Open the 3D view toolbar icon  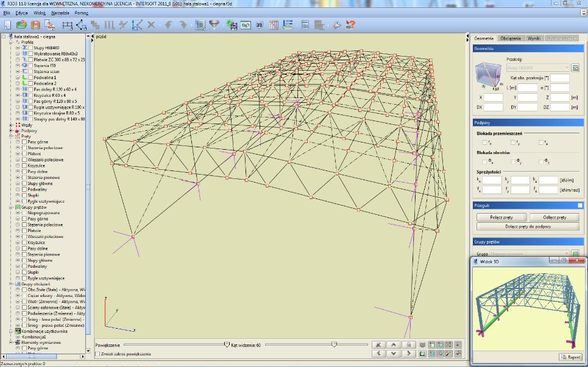coord(260,25)
